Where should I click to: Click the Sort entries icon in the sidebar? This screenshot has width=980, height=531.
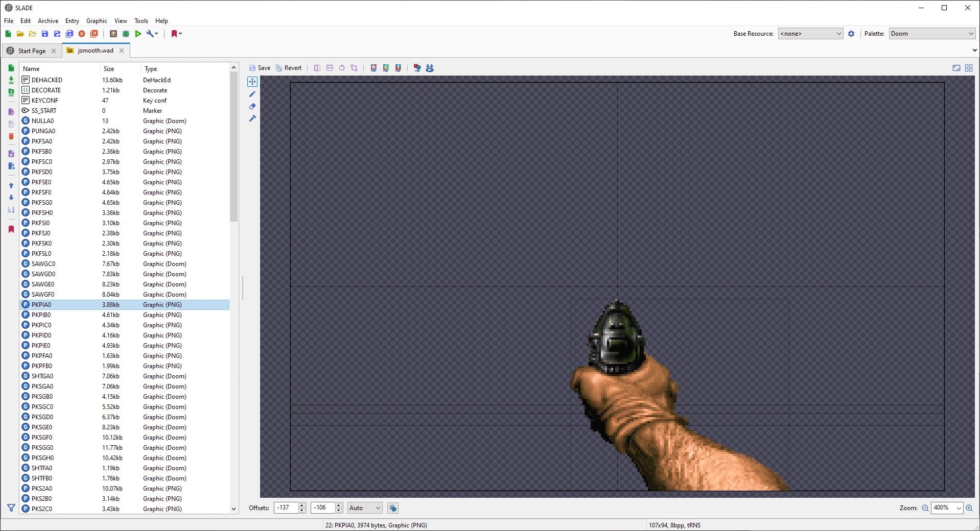[x=11, y=210]
